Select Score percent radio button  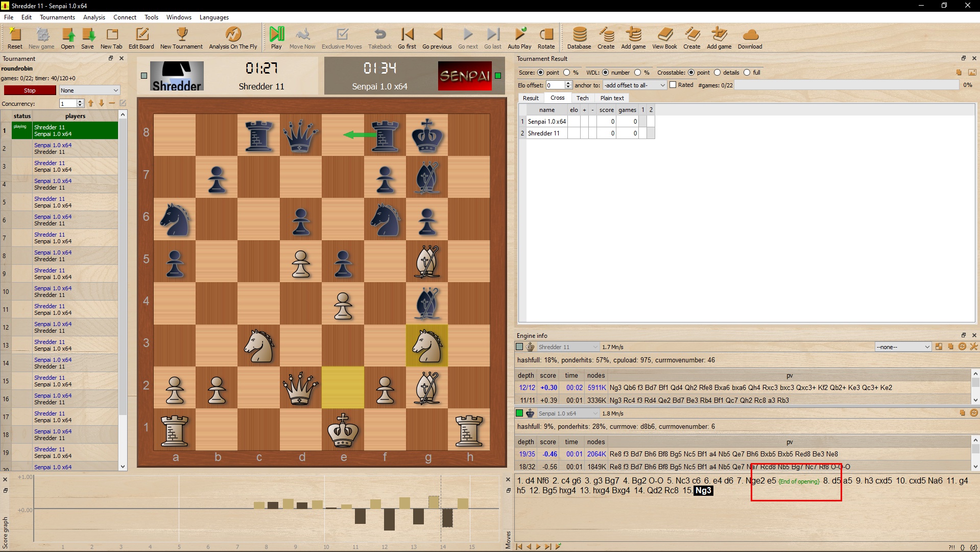coord(566,73)
